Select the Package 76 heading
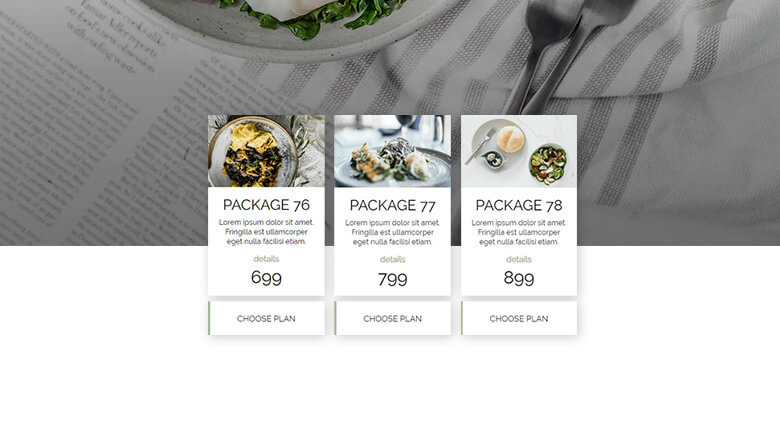 [266, 205]
